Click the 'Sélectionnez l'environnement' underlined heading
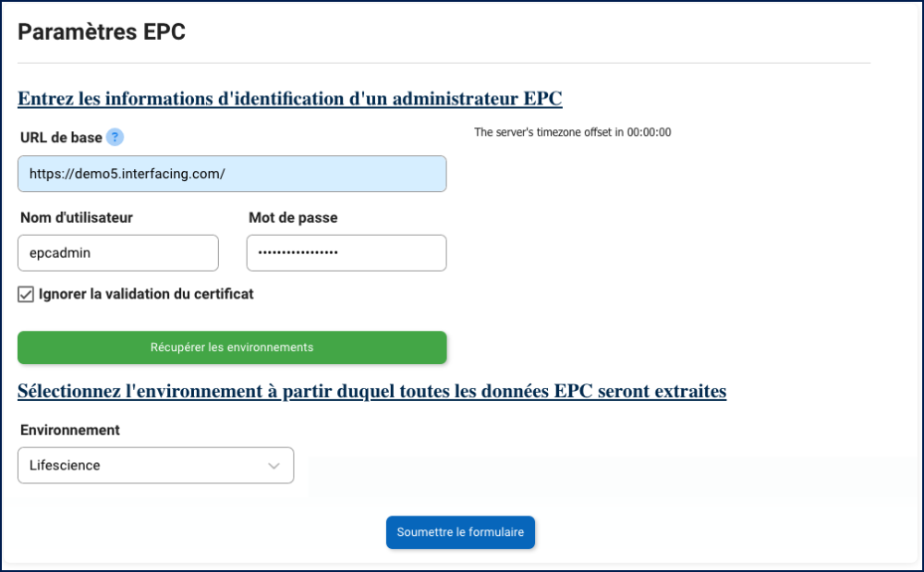The height and width of the screenshot is (572, 924). [x=371, y=391]
